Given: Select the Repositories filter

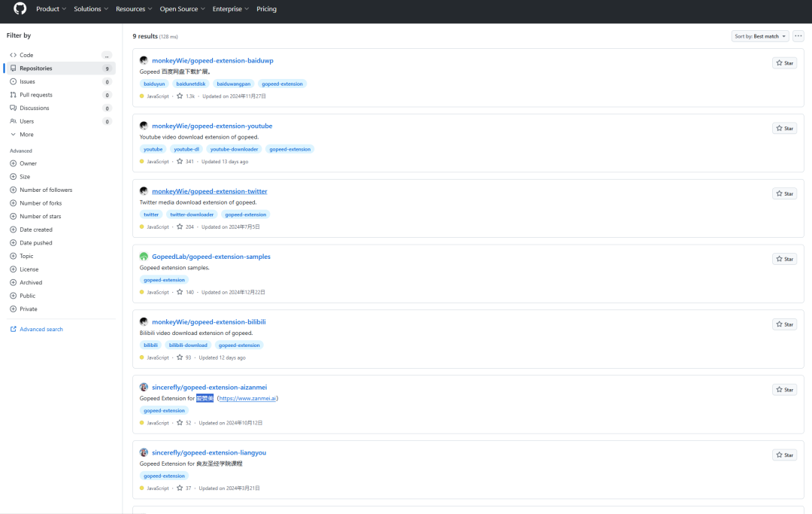Looking at the screenshot, I should [59, 68].
